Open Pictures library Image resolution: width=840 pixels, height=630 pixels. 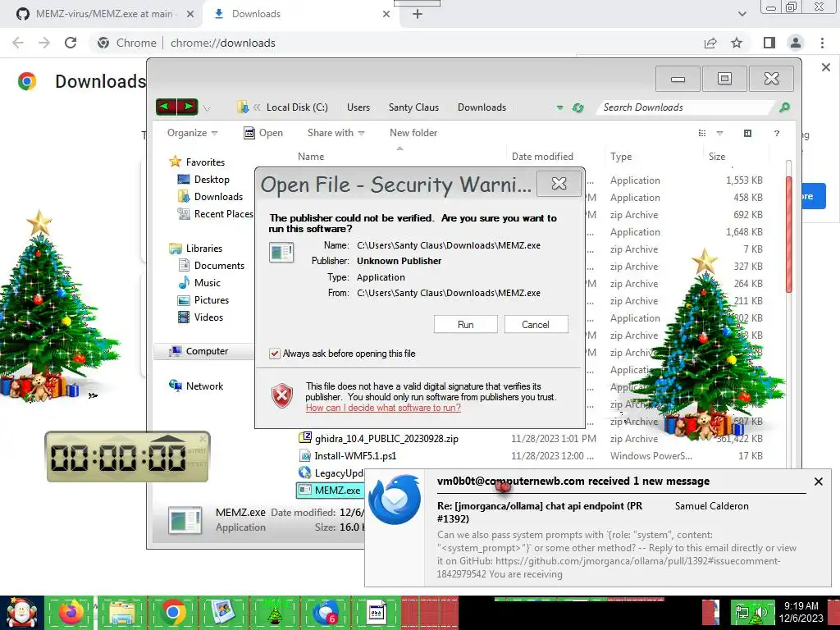coord(203,300)
